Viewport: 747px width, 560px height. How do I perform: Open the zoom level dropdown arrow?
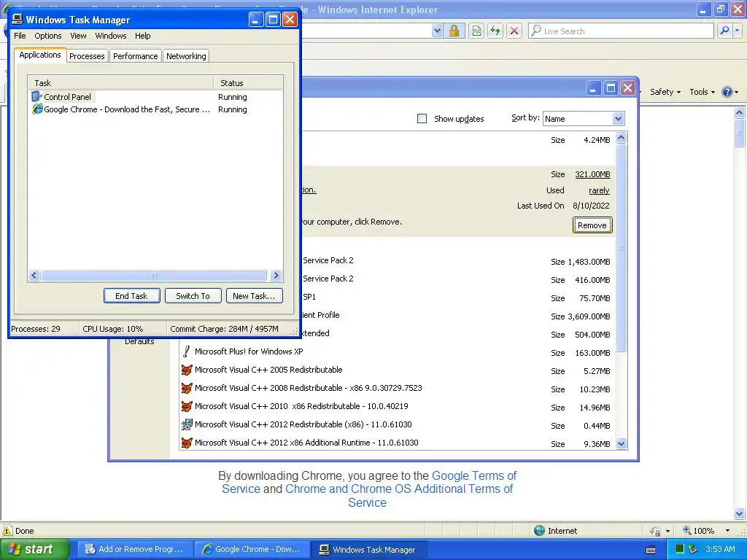(727, 531)
